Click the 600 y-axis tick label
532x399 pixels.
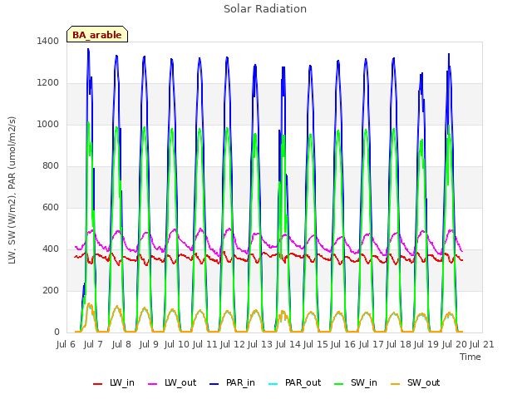tap(51, 207)
